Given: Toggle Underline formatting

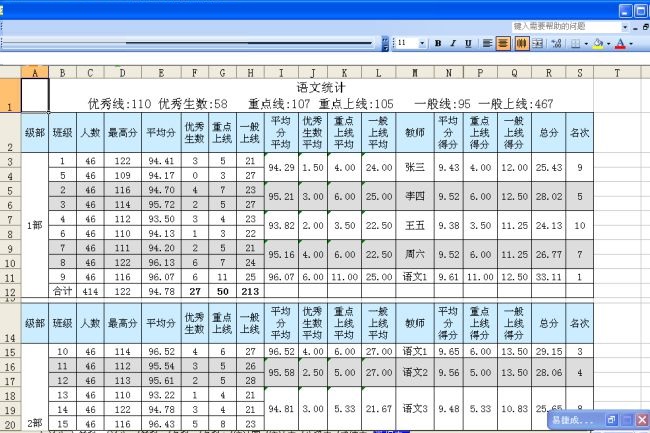Looking at the screenshot, I should (x=468, y=43).
